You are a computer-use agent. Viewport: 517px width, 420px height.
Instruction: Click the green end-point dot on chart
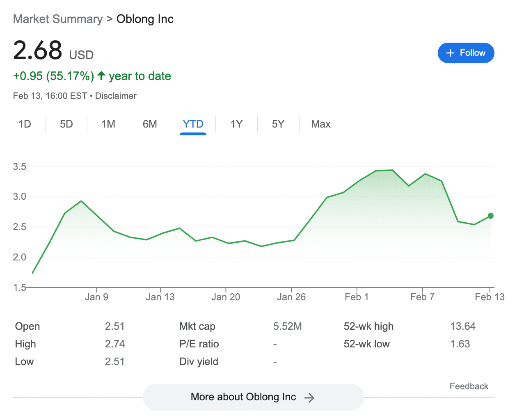pyautogui.click(x=490, y=216)
